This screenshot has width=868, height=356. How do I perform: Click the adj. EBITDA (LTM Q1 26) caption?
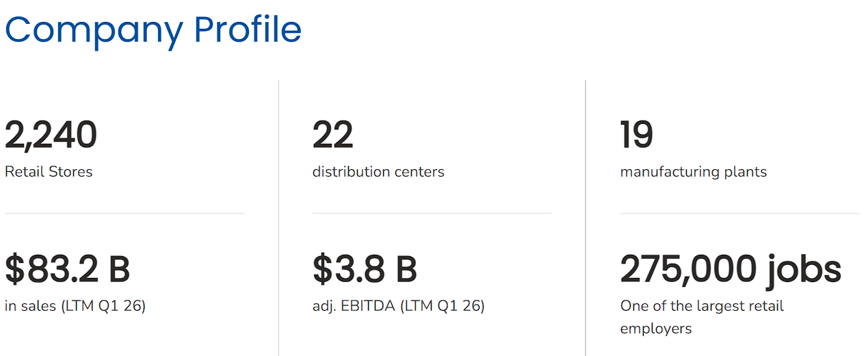399,306
